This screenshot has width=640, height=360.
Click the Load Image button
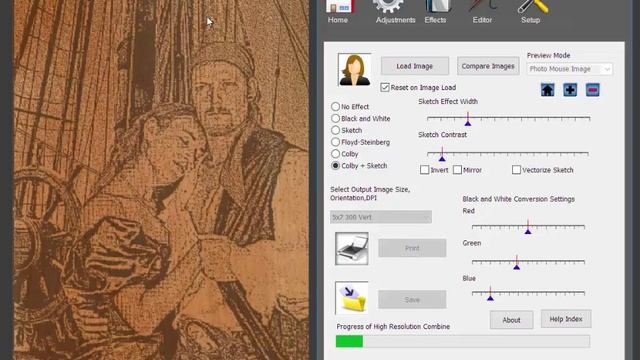click(x=415, y=66)
